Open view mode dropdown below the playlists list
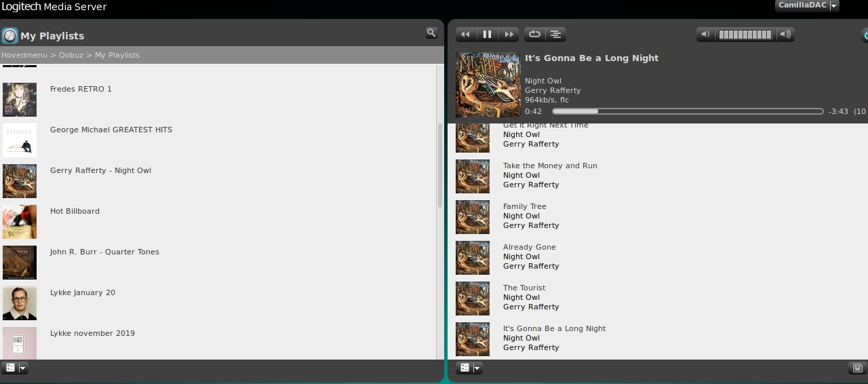868x384 pixels. pyautogui.click(x=14, y=368)
